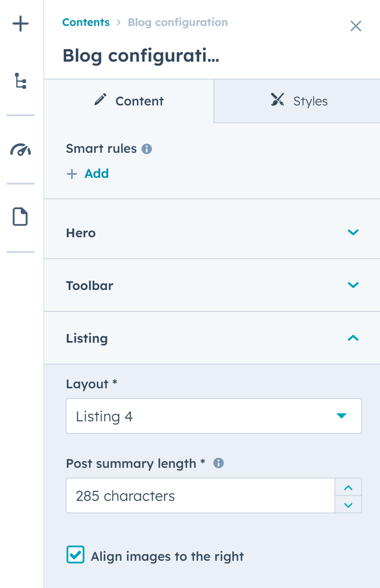
Task: Increase post summary length with up arrow
Action: (x=348, y=487)
